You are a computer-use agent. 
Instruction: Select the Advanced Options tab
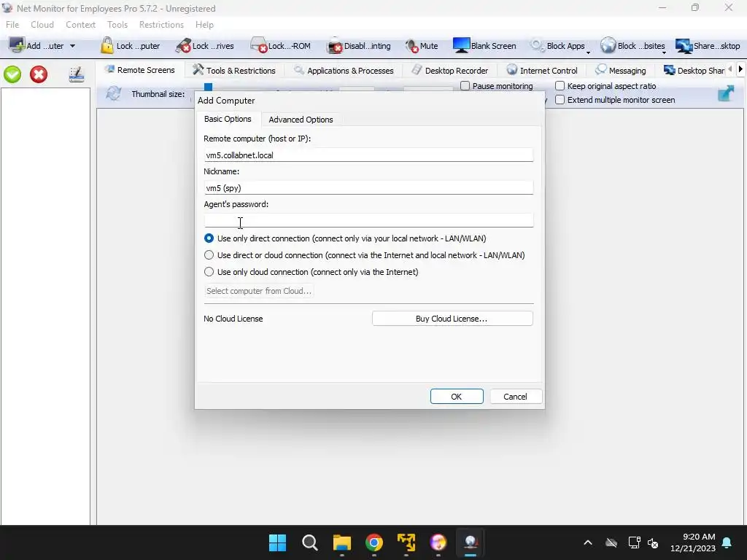click(301, 120)
